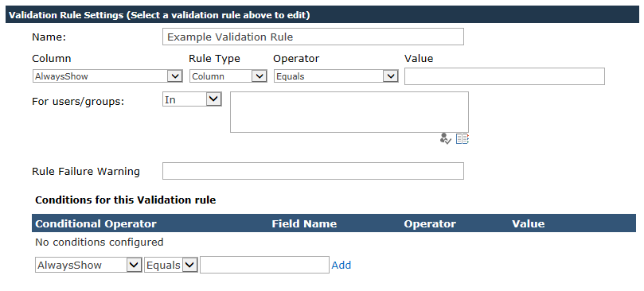Click the condition value text box
The width and height of the screenshot is (644, 291).
[x=264, y=265]
